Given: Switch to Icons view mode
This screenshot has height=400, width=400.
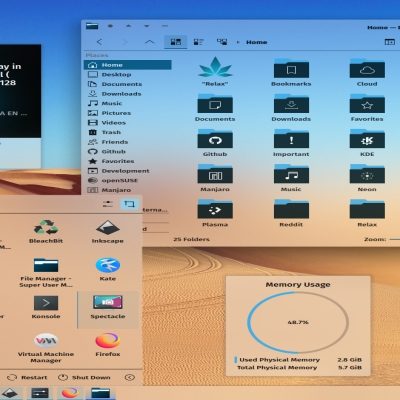Looking at the screenshot, I should coord(175,42).
